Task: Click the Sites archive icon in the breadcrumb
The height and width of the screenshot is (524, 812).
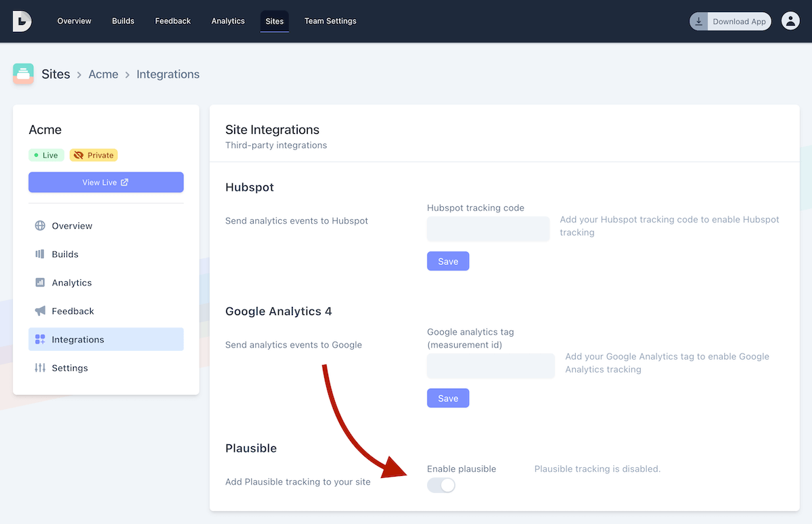Action: coord(23,74)
